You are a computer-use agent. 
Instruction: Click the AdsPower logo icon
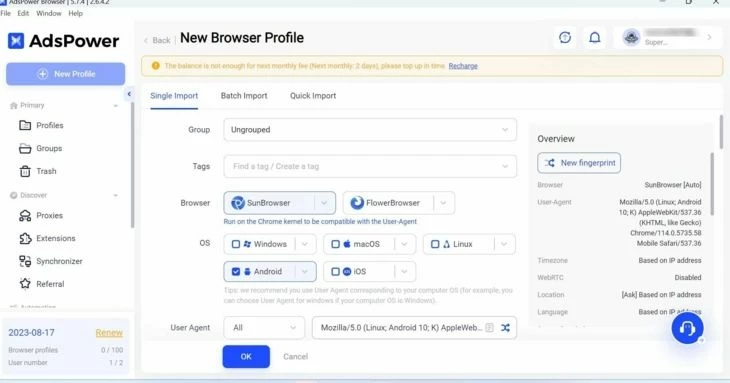(16, 41)
